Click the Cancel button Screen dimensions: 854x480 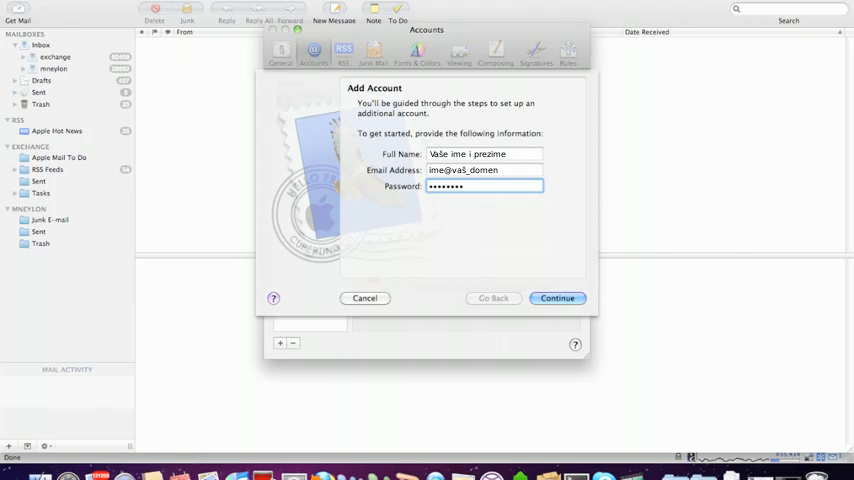[x=365, y=299]
